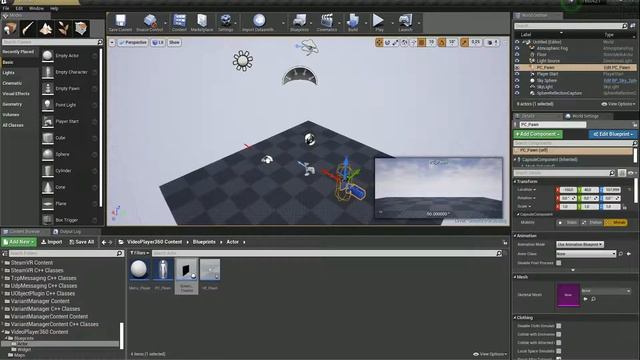This screenshot has height=360, width=640.
Task: Start Play in the toolbar
Action: coord(379,22)
